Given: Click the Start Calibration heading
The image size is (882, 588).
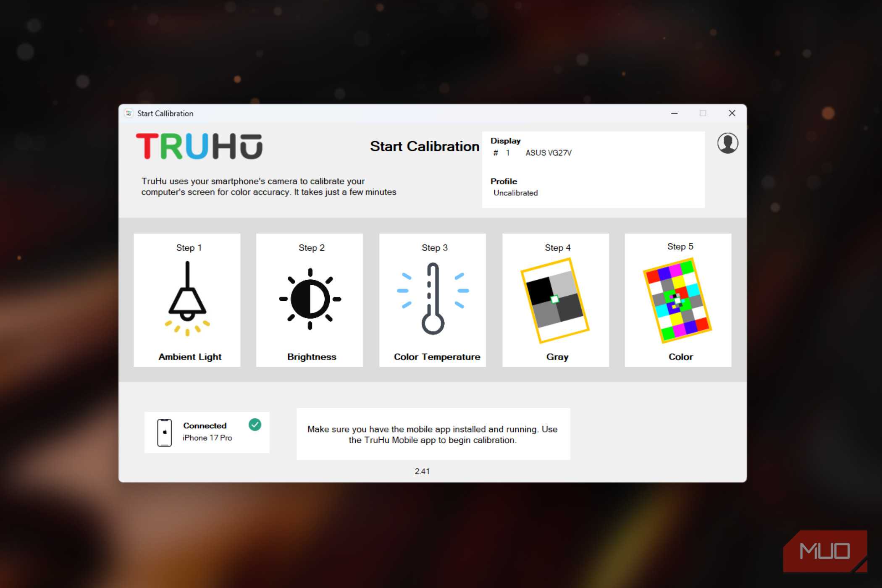Looking at the screenshot, I should tap(425, 146).
